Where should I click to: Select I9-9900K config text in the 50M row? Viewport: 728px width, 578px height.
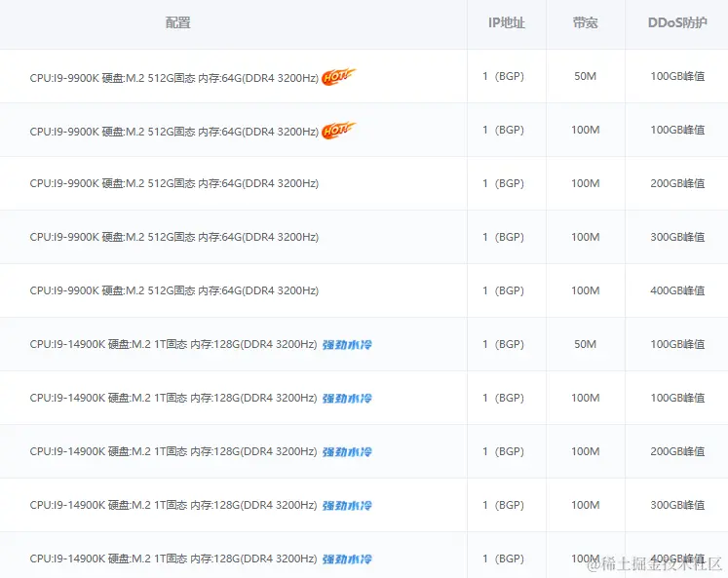click(x=174, y=78)
